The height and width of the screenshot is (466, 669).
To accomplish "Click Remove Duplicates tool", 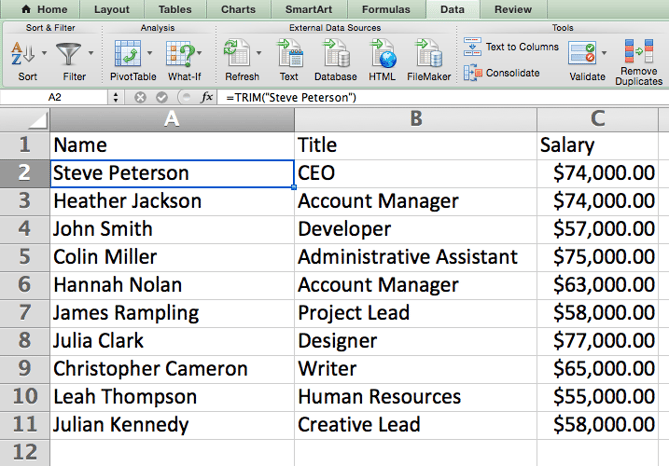I will click(x=638, y=53).
